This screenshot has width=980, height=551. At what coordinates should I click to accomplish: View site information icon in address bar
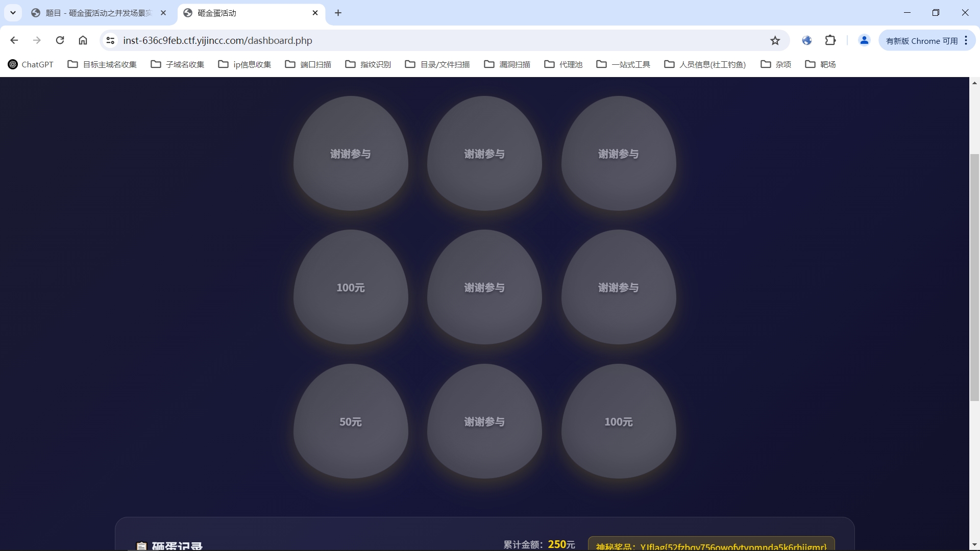pyautogui.click(x=110, y=40)
